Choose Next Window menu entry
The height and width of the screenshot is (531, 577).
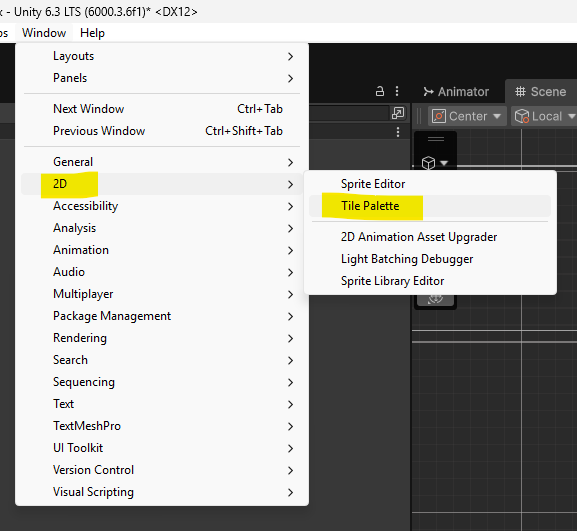pyautogui.click(x=162, y=109)
